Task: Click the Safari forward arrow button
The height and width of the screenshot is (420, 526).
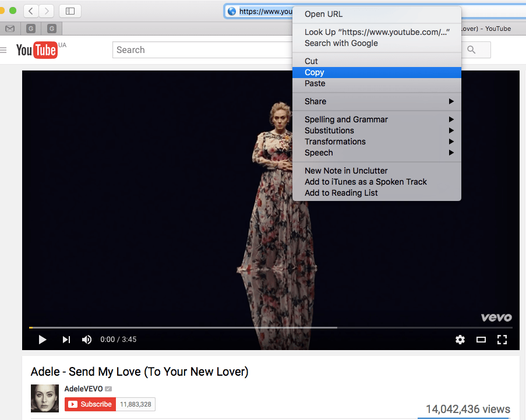Action: click(x=47, y=11)
